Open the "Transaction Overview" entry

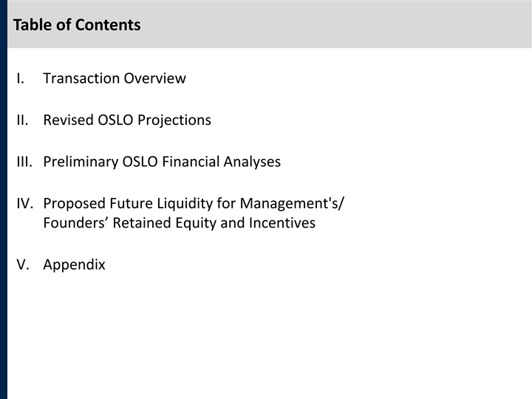(115, 78)
